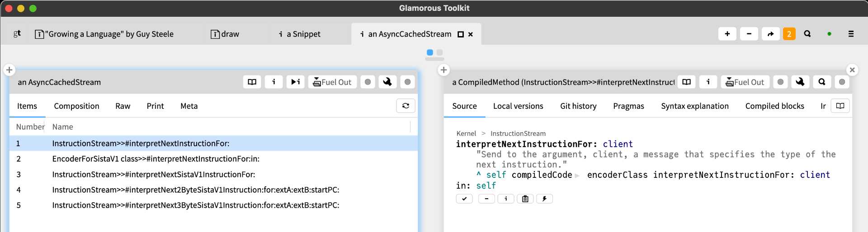Switch to the Local versions tab
Screen dimensions: 868x232
518,106
